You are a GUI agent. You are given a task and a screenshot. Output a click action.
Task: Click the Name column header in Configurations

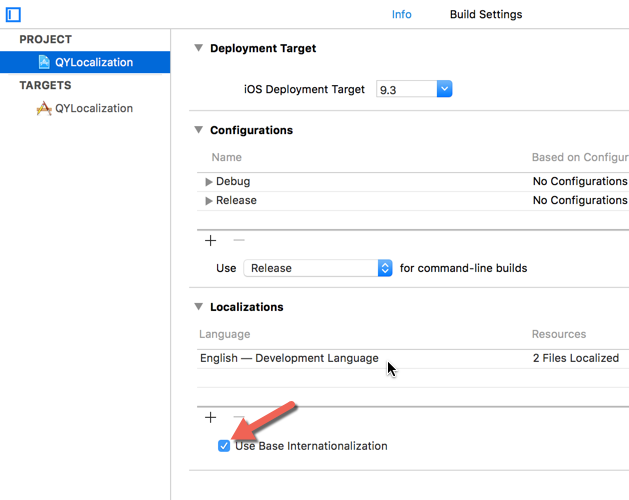click(227, 157)
